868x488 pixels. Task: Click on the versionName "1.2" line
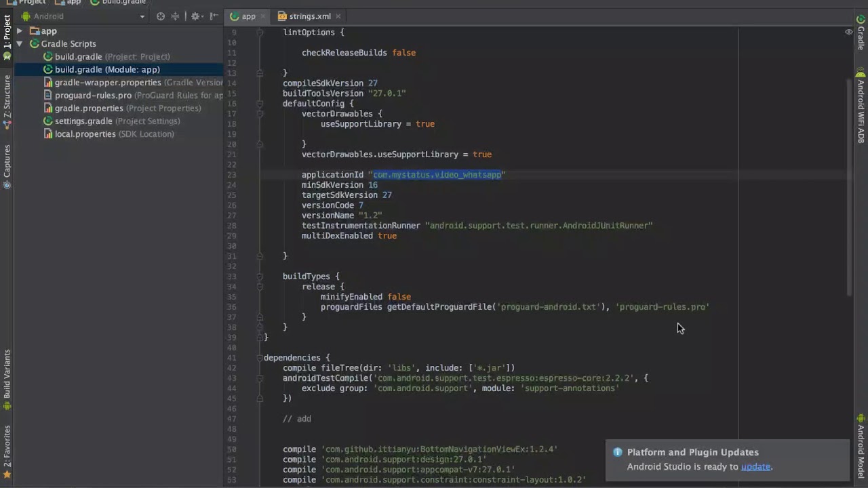(342, 216)
